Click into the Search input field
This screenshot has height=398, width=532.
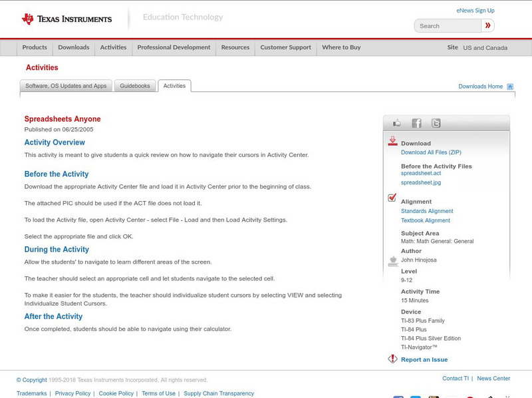coord(448,26)
